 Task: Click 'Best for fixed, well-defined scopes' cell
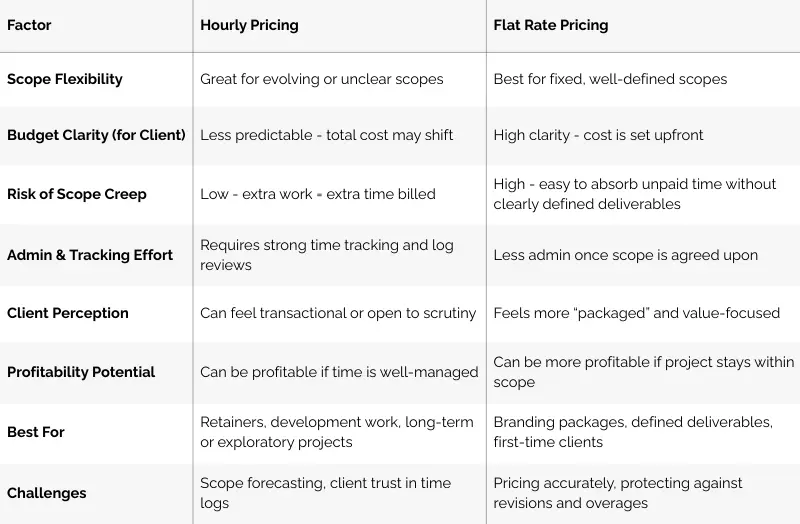click(610, 79)
